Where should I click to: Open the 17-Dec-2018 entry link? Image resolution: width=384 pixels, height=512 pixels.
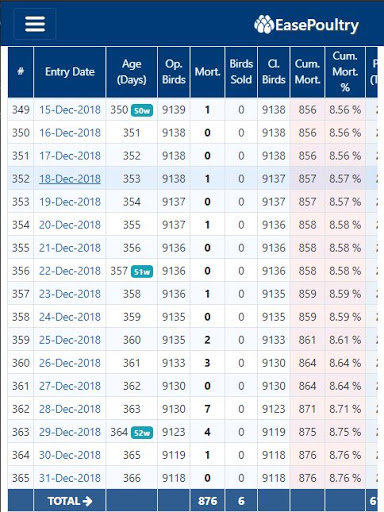tap(70, 156)
